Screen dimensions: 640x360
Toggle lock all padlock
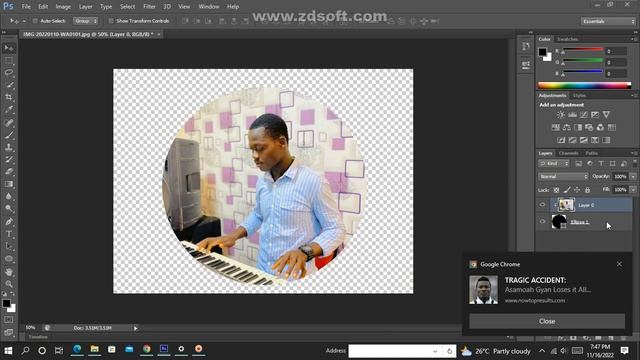point(587,190)
